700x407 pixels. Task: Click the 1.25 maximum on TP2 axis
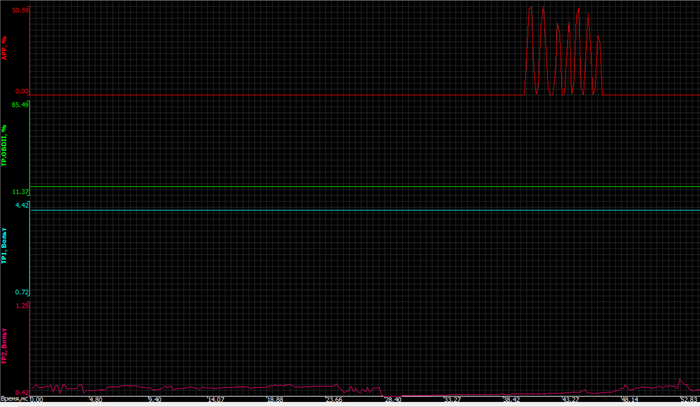point(22,305)
